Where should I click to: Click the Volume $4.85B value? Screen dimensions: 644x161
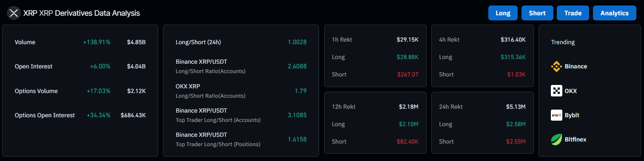point(136,42)
